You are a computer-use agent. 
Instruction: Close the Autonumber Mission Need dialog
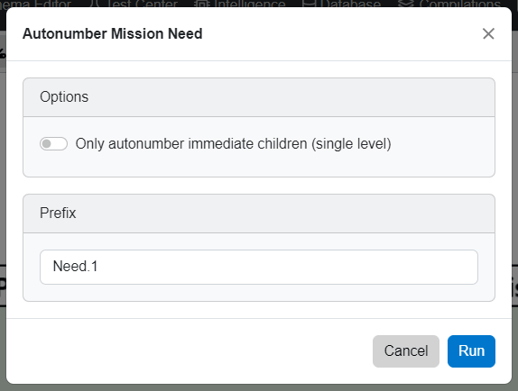pyautogui.click(x=488, y=34)
